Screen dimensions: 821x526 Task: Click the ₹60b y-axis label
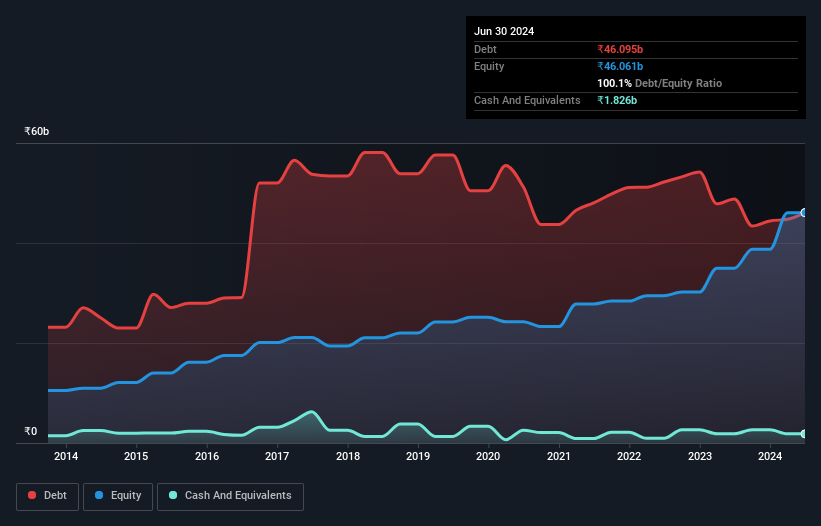coord(37,131)
